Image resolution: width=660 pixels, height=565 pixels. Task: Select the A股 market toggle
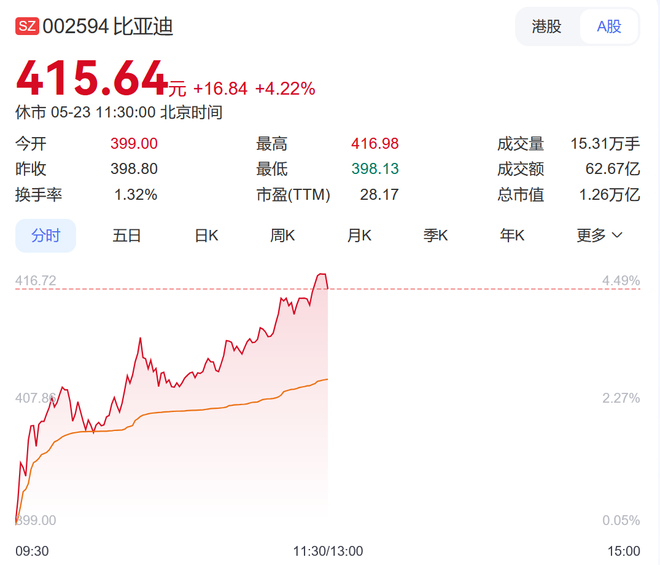pos(609,27)
